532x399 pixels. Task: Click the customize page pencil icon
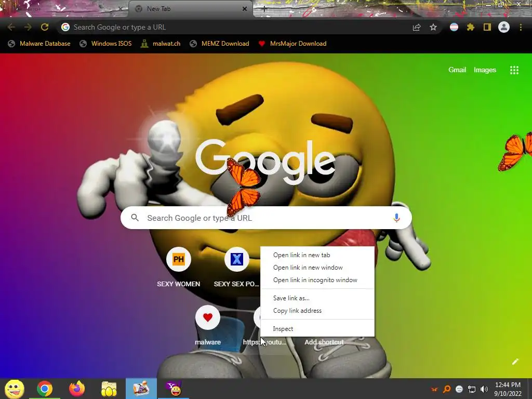(515, 362)
